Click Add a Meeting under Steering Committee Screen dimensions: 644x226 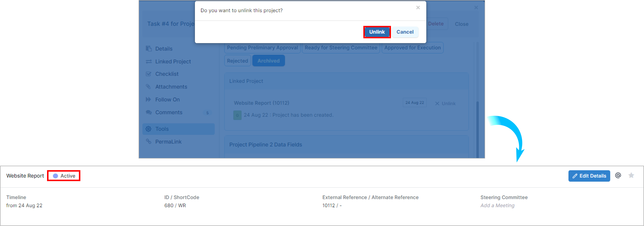pyautogui.click(x=497, y=205)
